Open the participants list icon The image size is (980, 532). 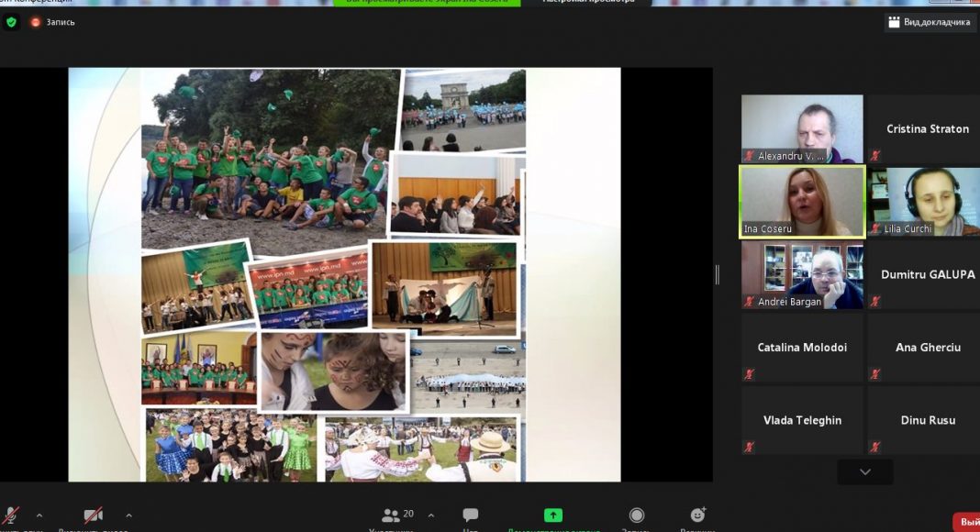(391, 515)
